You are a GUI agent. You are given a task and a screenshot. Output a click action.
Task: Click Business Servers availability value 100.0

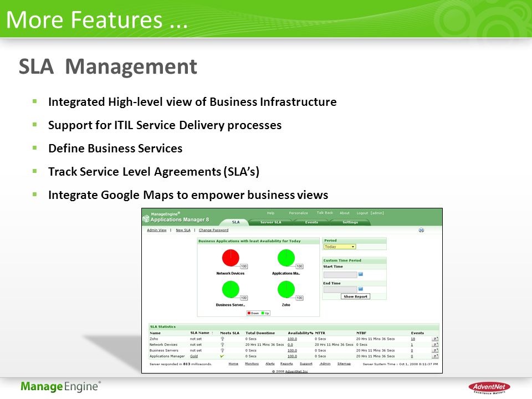(x=292, y=350)
